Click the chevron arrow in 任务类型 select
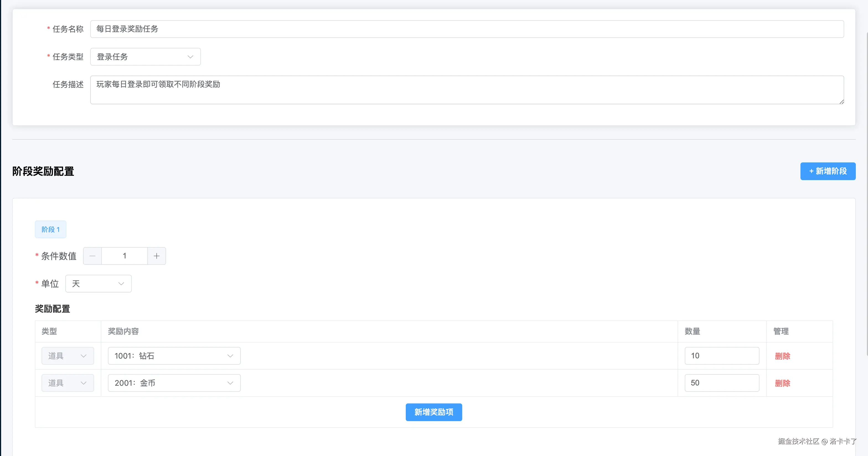The image size is (868, 456). [x=190, y=57]
